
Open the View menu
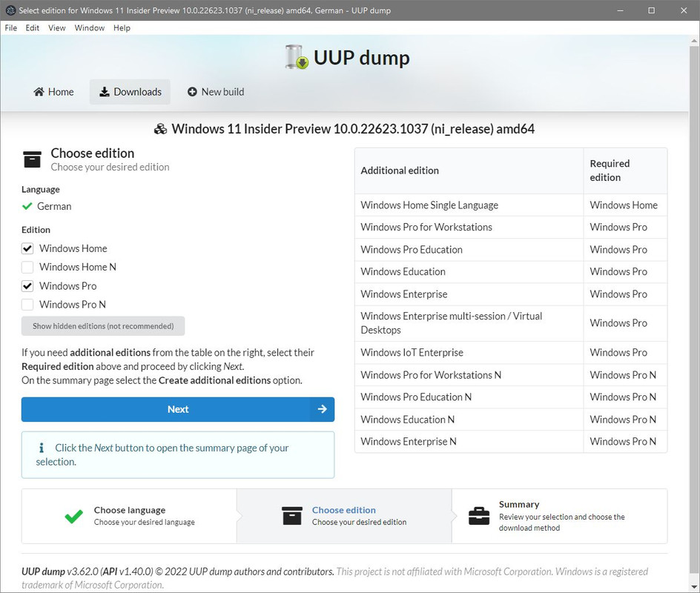click(x=56, y=27)
